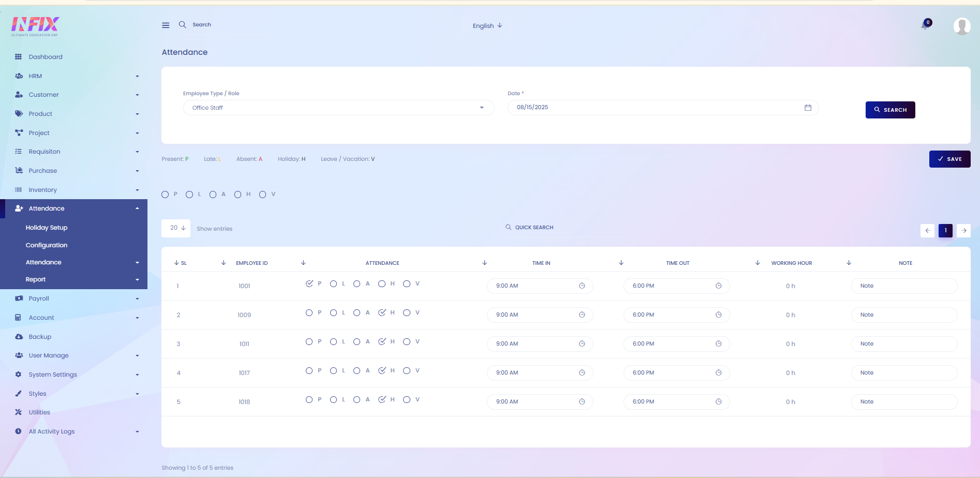Image resolution: width=980 pixels, height=478 pixels.
Task: Sort table by Working Hour column
Action: (792, 263)
